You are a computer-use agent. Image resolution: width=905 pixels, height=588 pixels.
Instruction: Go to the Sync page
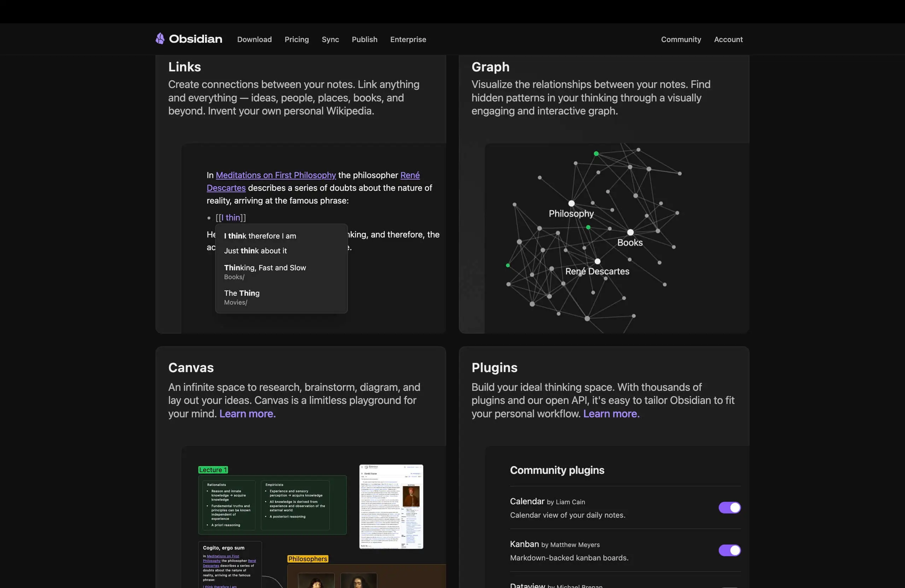(x=330, y=40)
